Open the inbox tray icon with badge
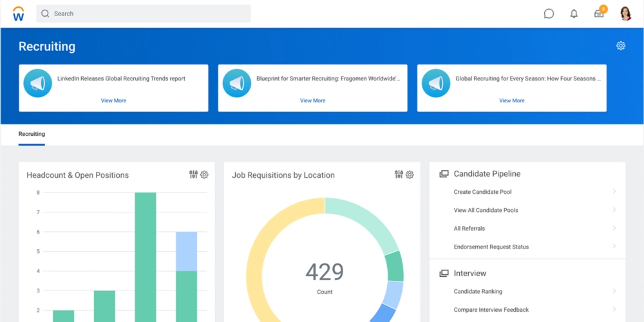 (x=599, y=13)
